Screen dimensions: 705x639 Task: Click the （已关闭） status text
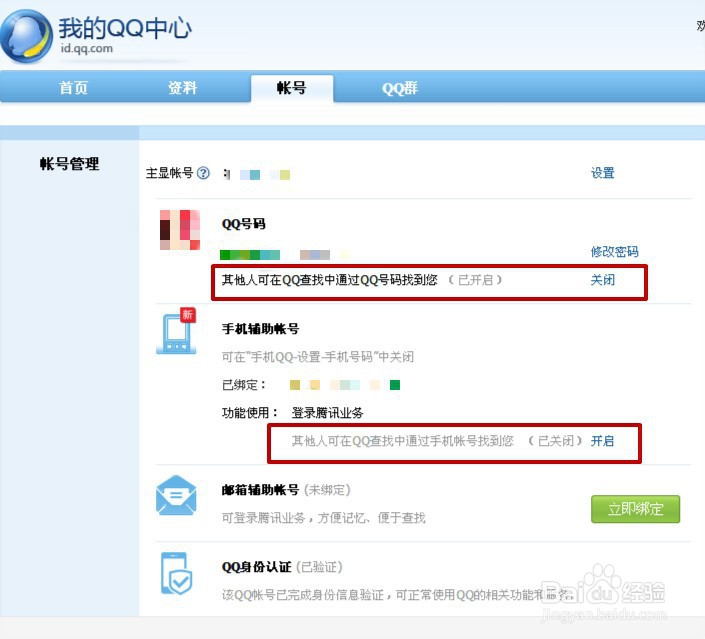coord(555,441)
